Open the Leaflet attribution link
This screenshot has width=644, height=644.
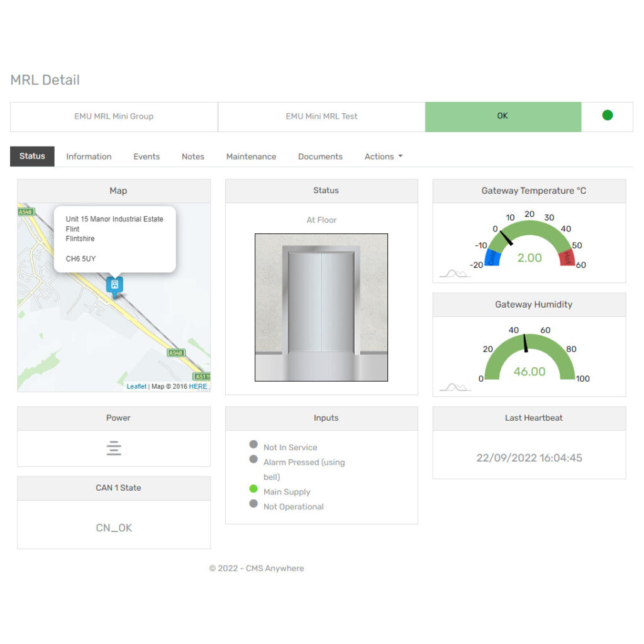tap(136, 386)
